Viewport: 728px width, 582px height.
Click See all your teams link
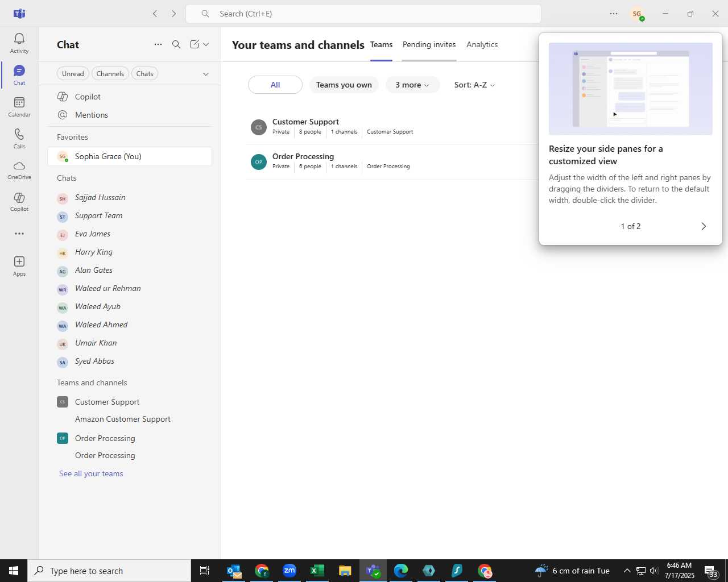91,473
